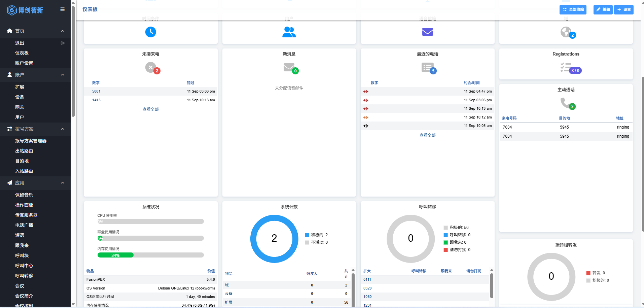This screenshot has height=308, width=644.
Task: Click the voicemail envelope icon
Action: (x=427, y=32)
